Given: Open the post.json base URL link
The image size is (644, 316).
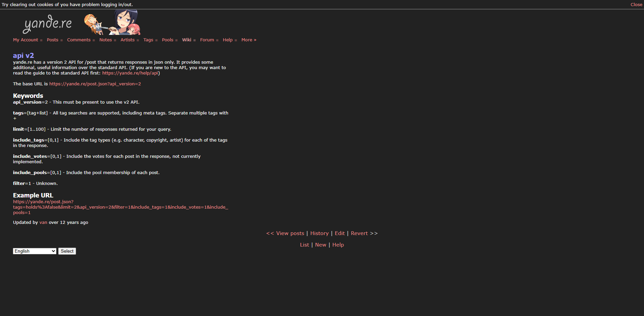Looking at the screenshot, I should point(95,84).
